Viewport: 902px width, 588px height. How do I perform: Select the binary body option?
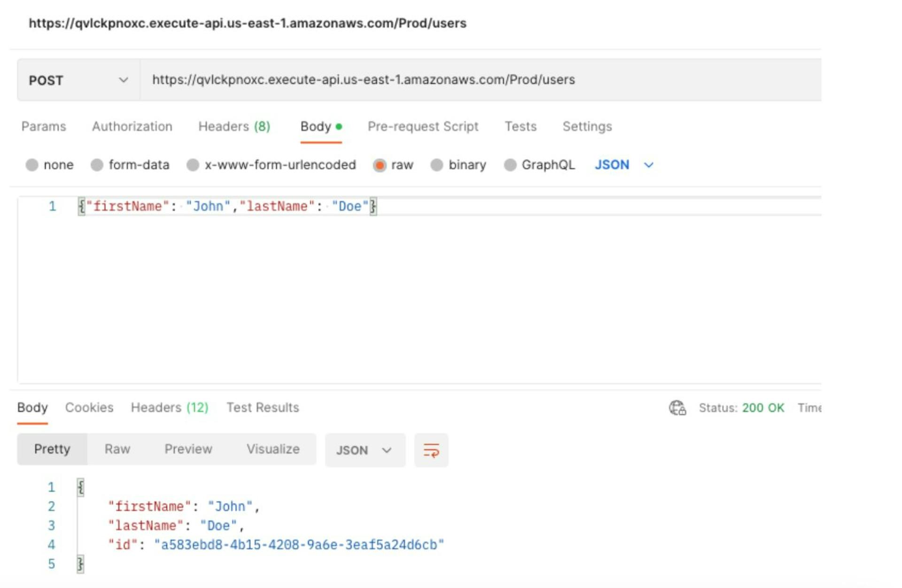coord(437,165)
